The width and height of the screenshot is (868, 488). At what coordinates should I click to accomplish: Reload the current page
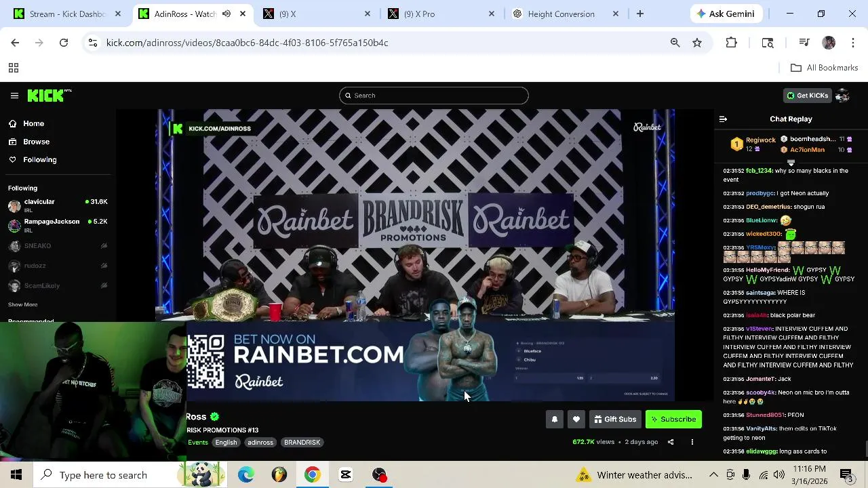64,43
